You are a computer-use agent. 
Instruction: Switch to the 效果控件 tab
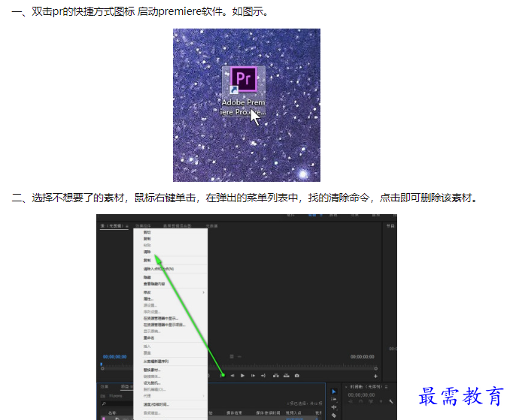[x=143, y=225]
